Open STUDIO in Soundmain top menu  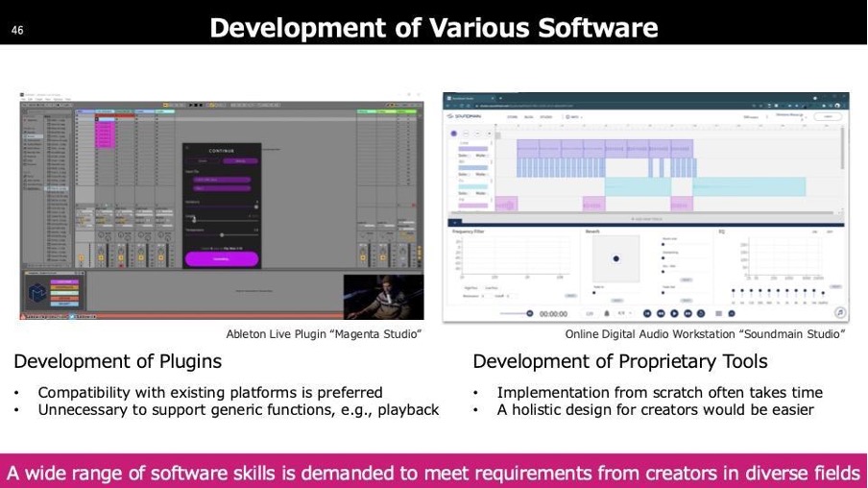[546, 117]
